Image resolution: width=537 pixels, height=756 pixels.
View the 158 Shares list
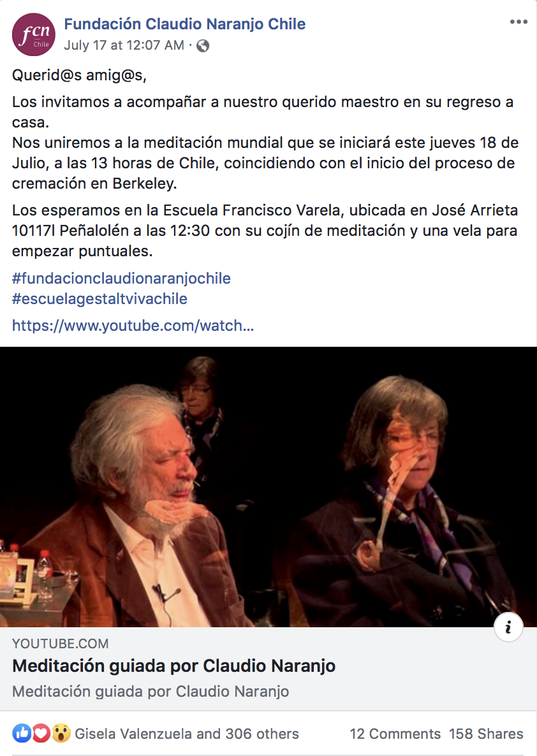coord(487,734)
